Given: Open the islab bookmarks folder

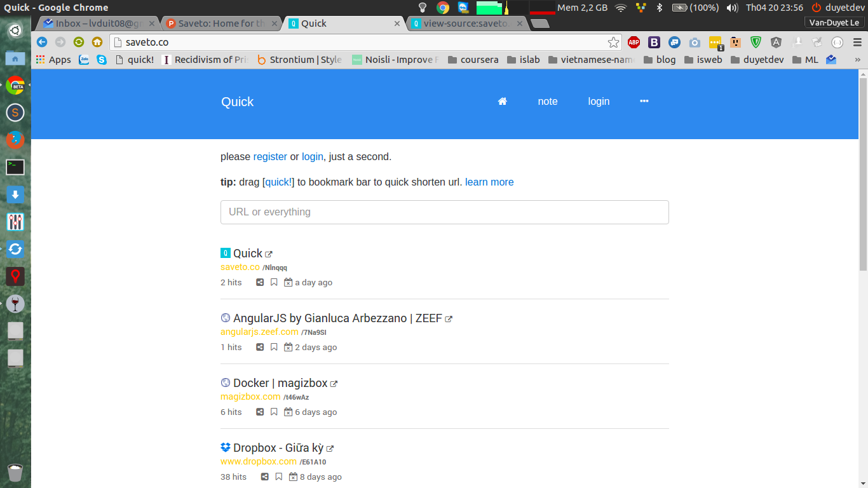Looking at the screenshot, I should click(x=523, y=60).
